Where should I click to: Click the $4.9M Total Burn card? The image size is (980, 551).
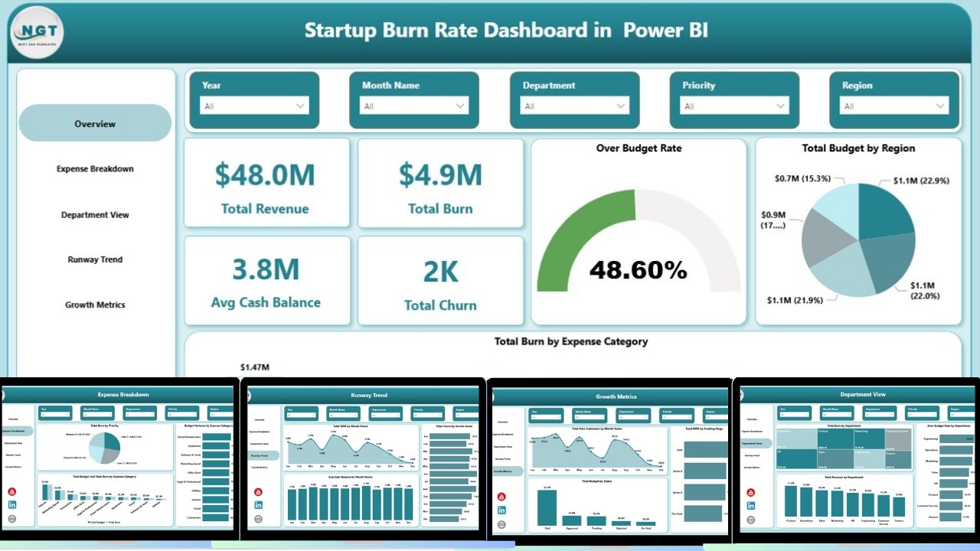pos(440,183)
